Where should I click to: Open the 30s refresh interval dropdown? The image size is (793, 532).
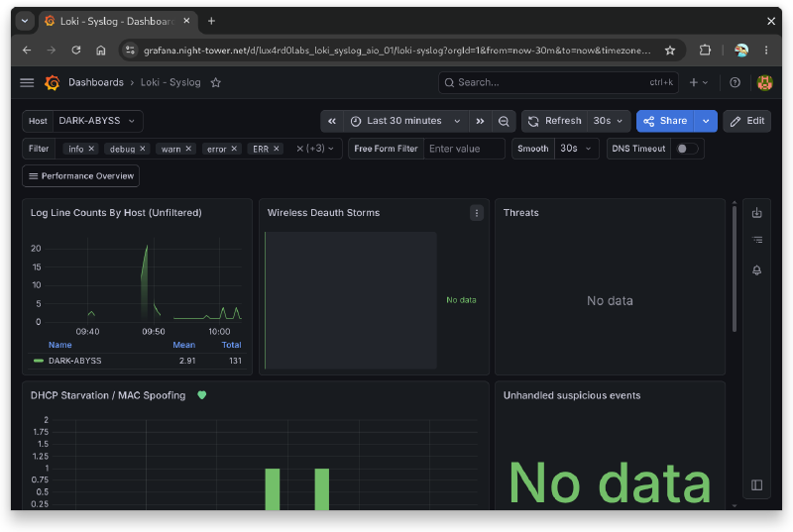[609, 121]
